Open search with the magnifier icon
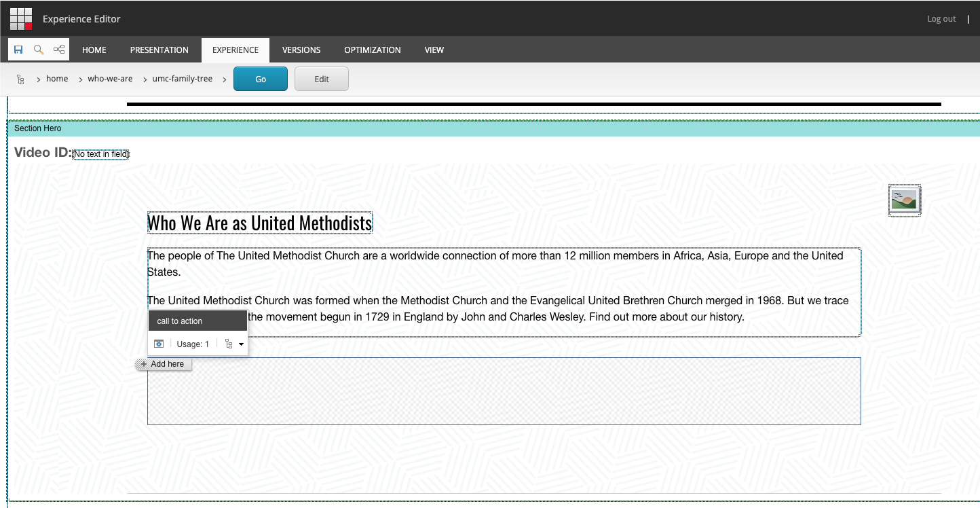Viewport: 980px width, 508px height. 39,50
